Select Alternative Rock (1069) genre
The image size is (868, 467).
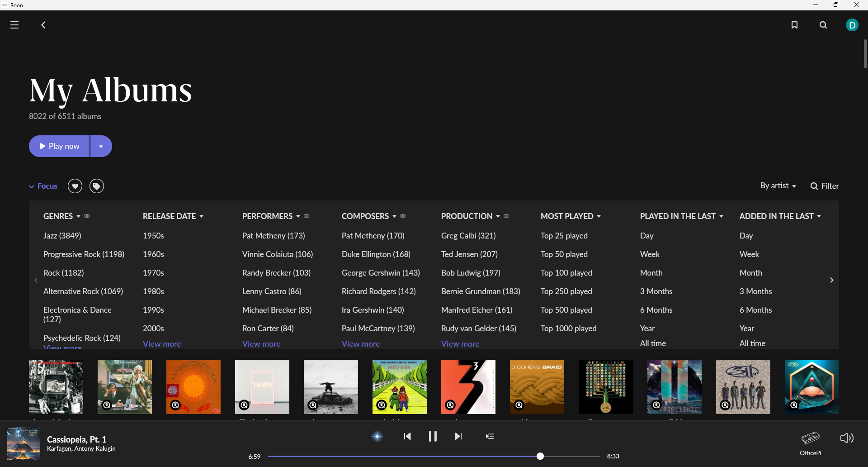coord(83,291)
